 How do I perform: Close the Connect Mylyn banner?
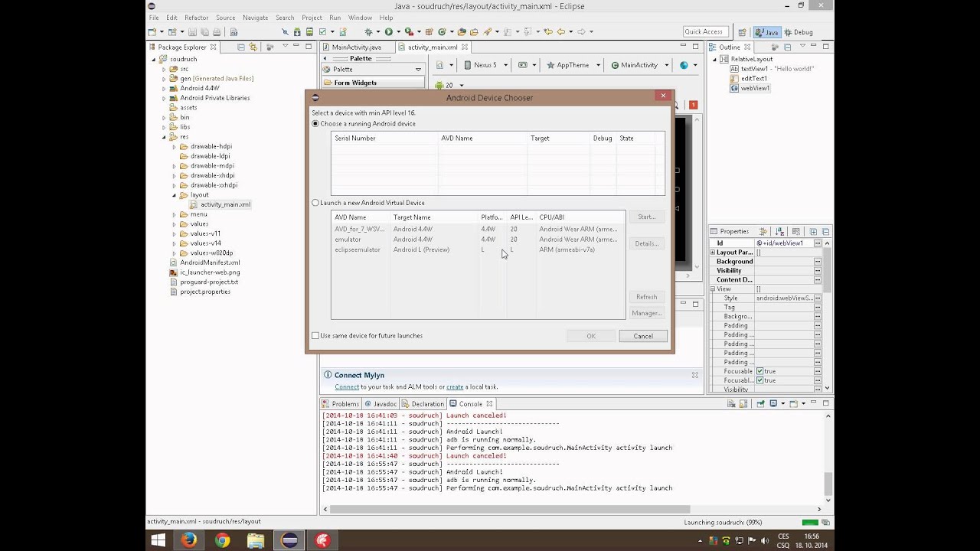coord(695,375)
